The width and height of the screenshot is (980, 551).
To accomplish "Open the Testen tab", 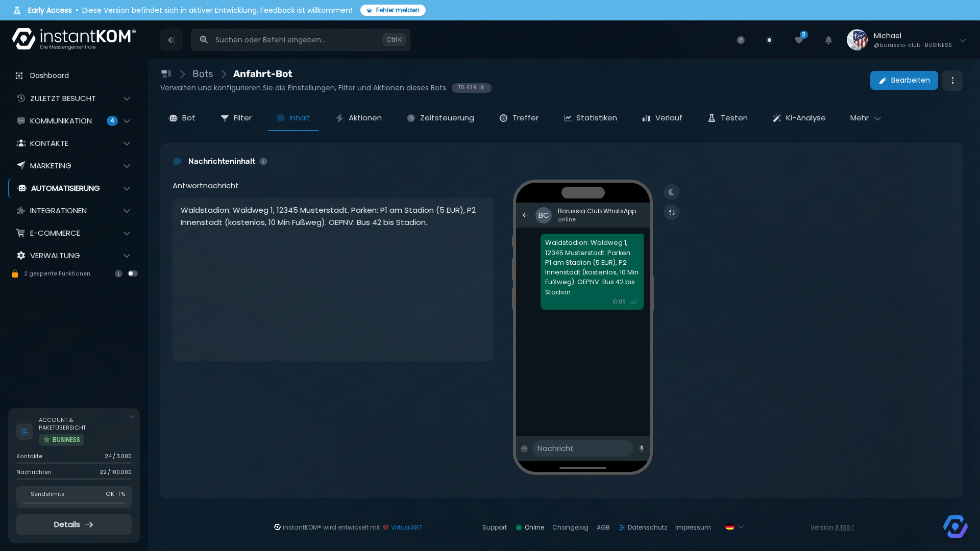I will (727, 118).
